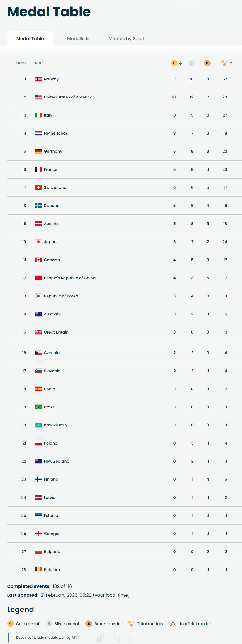Image resolution: width=242 pixels, height=644 pixels.
Task: Sort by total medals icon
Action: coord(224,63)
